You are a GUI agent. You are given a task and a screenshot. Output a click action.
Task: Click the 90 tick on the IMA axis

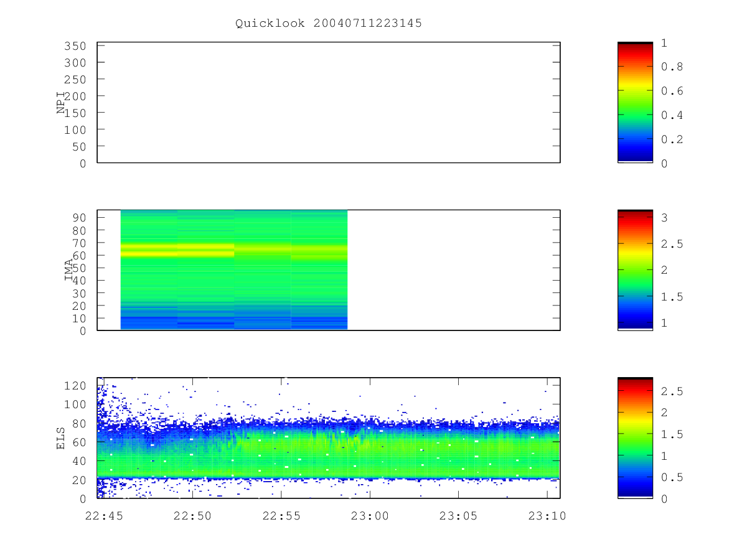tap(79, 217)
